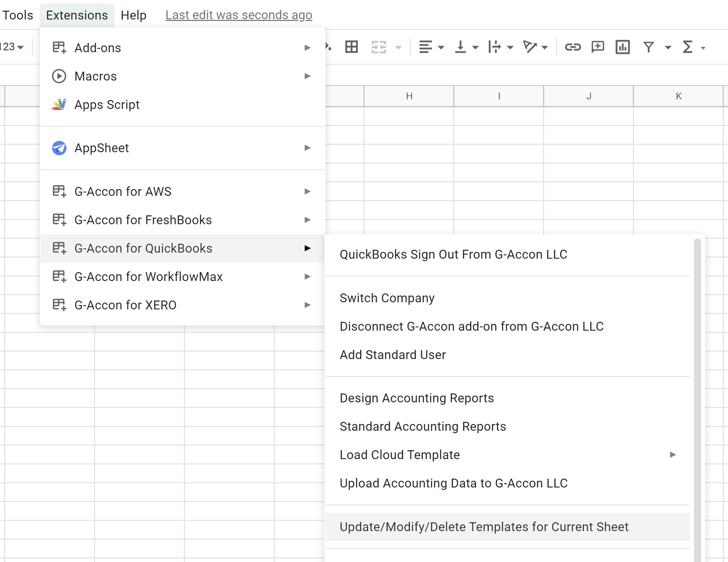Expand the AppSheet submenu arrow
728x562 pixels.
click(x=307, y=148)
